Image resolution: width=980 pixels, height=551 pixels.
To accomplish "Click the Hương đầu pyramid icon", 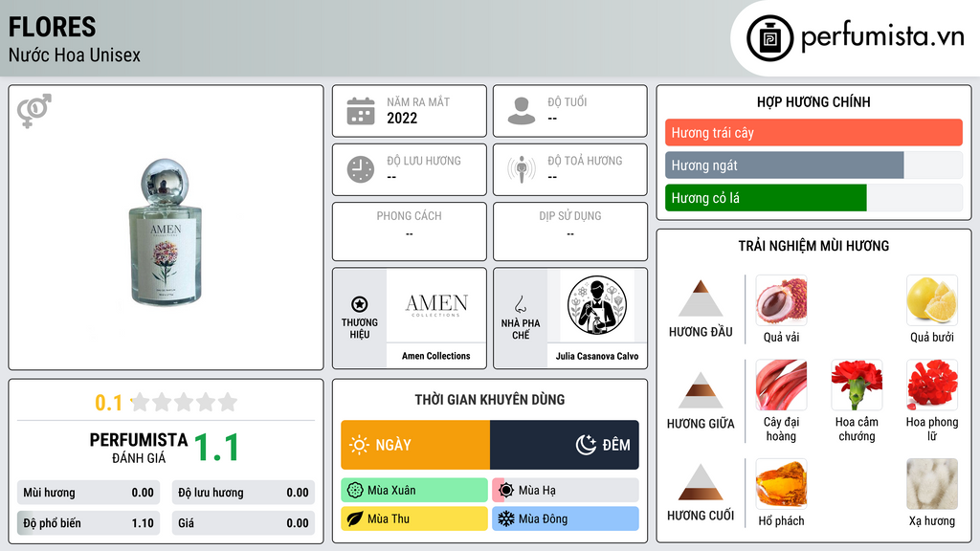I will tap(701, 298).
